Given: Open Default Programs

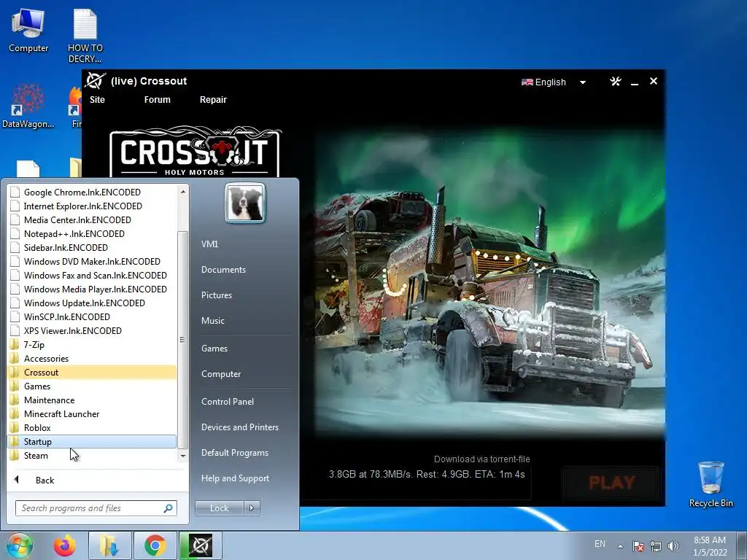Looking at the screenshot, I should point(235,453).
